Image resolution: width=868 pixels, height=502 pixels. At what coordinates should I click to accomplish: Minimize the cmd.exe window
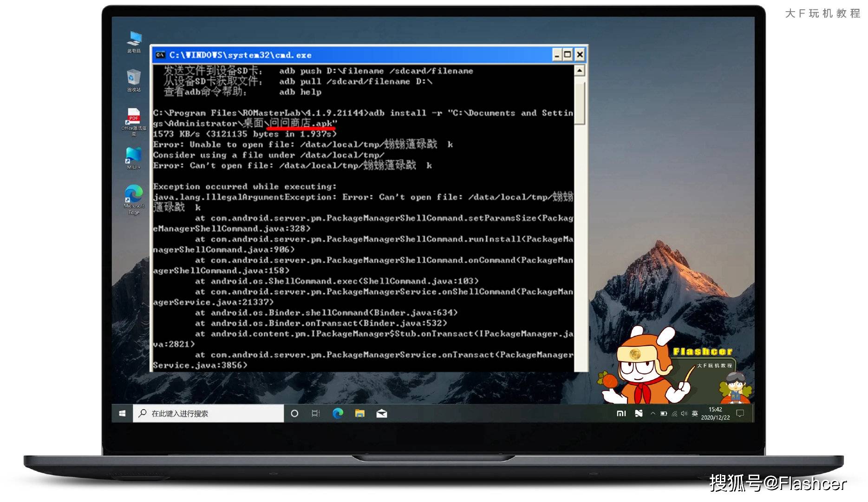point(557,55)
